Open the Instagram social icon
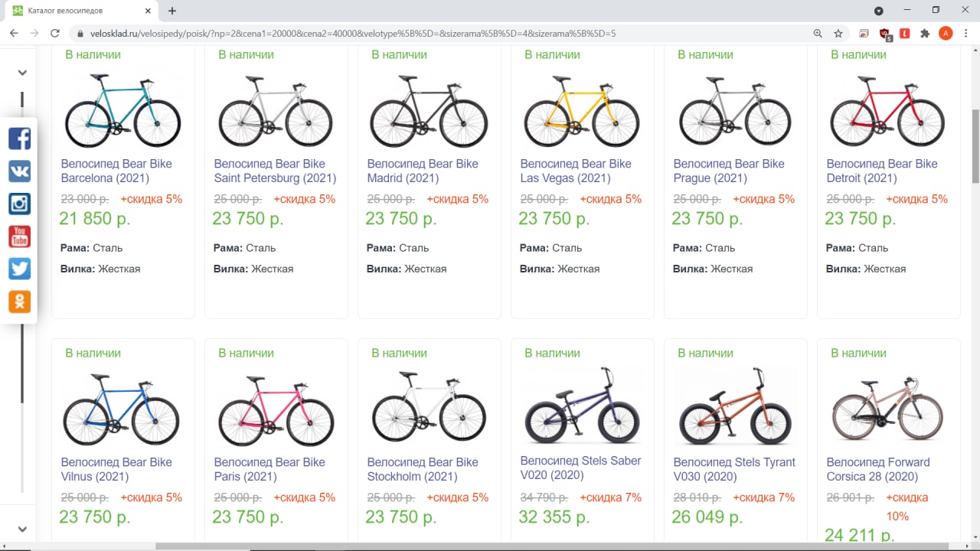Viewport: 980px width, 551px height. click(19, 204)
